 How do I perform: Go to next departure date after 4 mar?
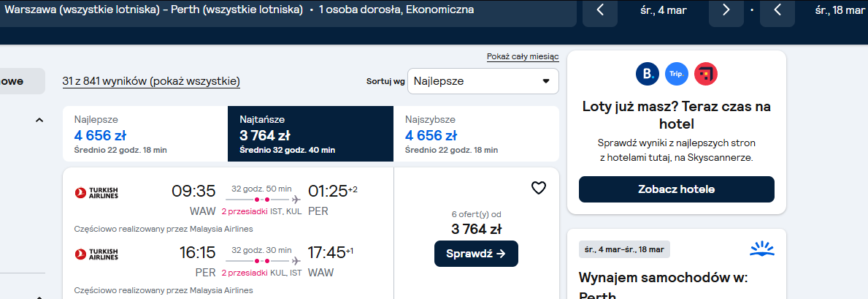point(726,10)
